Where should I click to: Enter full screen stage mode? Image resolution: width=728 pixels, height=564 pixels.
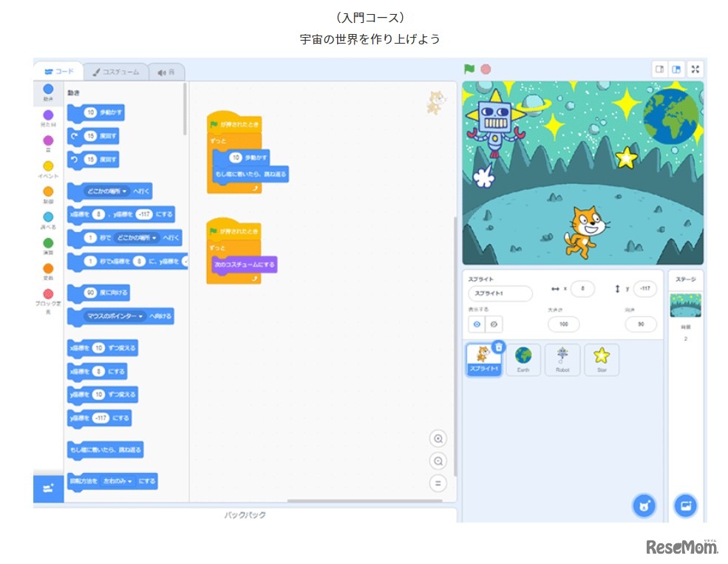pos(695,69)
